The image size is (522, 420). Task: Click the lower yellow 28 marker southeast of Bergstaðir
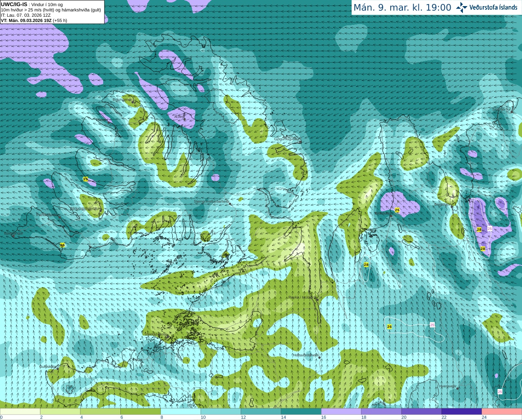483,248
